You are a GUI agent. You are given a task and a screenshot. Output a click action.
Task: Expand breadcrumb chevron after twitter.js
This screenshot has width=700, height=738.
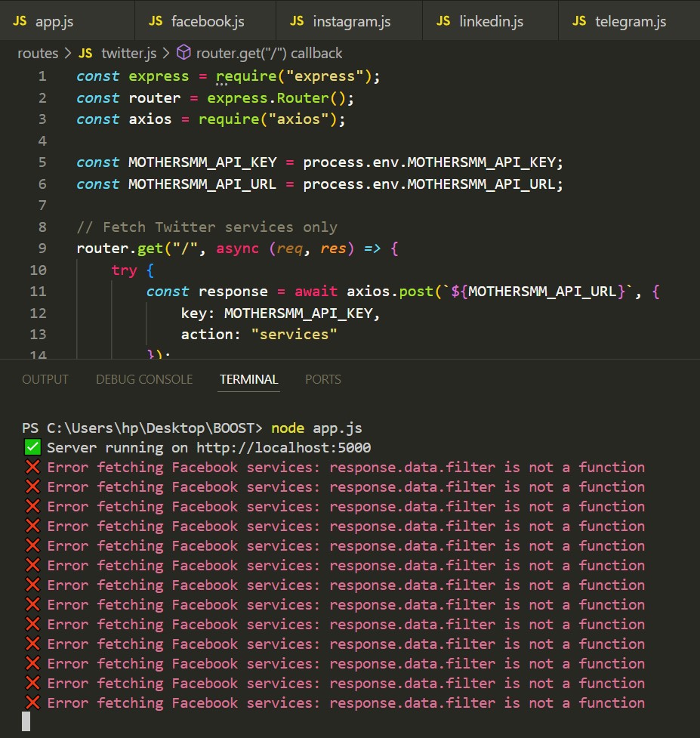[x=166, y=53]
